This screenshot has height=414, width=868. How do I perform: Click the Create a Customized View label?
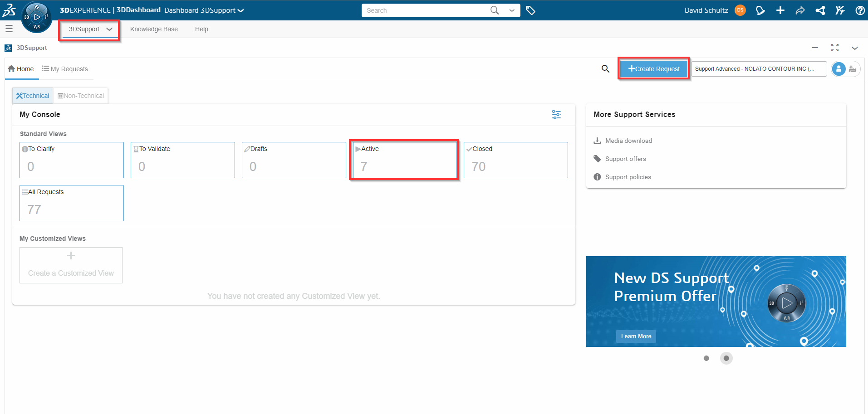pos(71,273)
